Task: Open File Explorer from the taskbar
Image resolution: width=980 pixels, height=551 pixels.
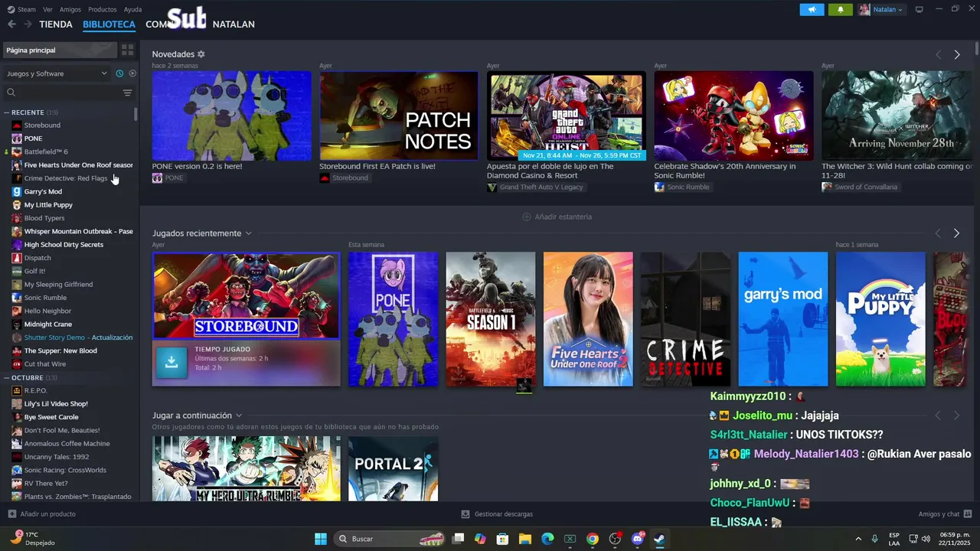Action: click(x=525, y=539)
